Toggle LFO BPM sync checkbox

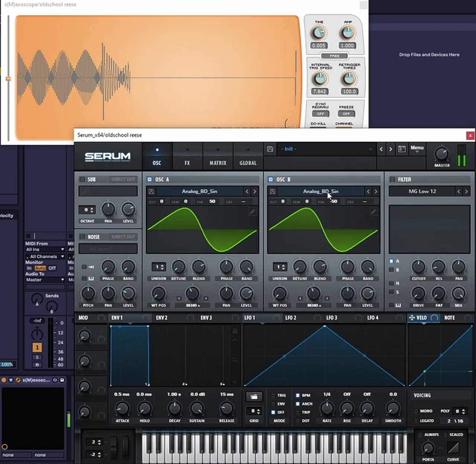[297, 395]
